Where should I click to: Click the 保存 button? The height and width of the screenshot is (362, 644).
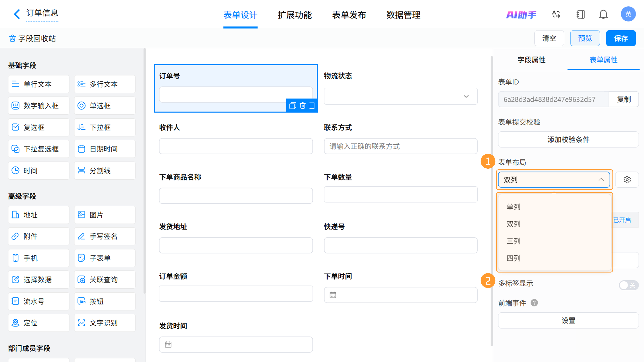(621, 38)
